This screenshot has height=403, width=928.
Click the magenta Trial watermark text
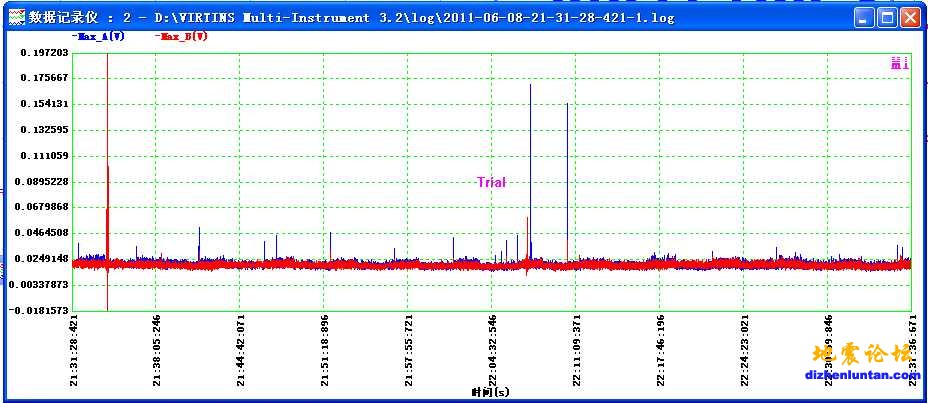[491, 182]
